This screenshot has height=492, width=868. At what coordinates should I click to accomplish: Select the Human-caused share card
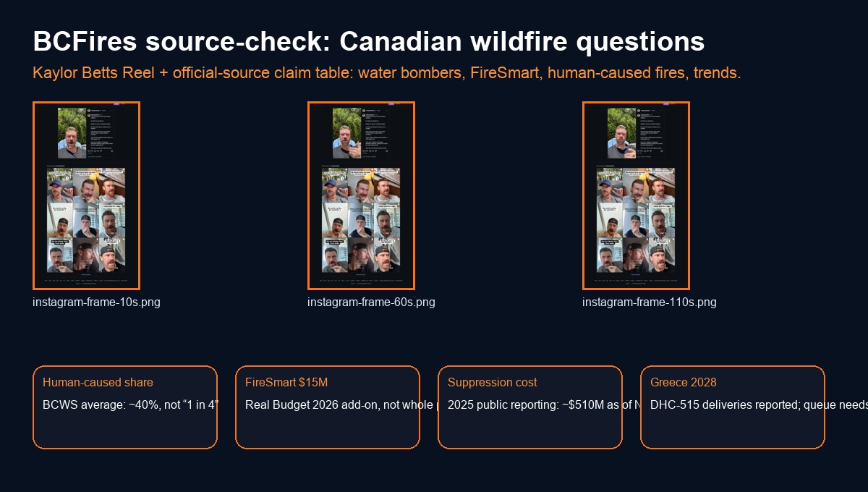tap(125, 407)
